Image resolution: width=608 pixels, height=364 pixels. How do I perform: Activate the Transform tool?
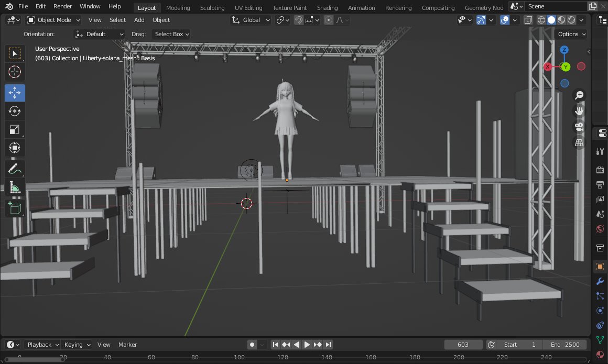[15, 148]
